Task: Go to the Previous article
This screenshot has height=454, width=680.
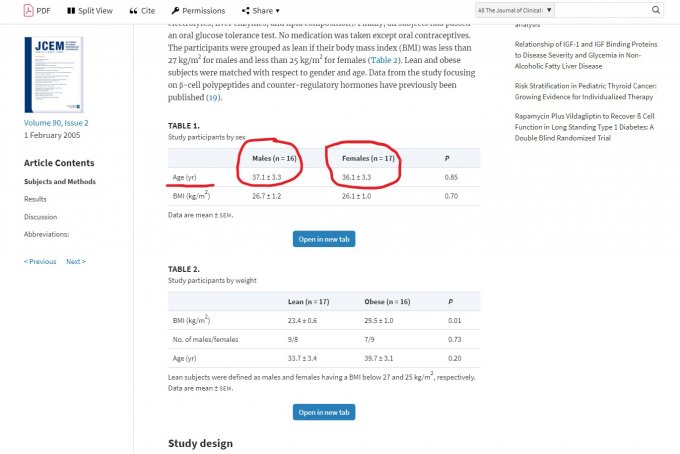Action: coord(40,261)
